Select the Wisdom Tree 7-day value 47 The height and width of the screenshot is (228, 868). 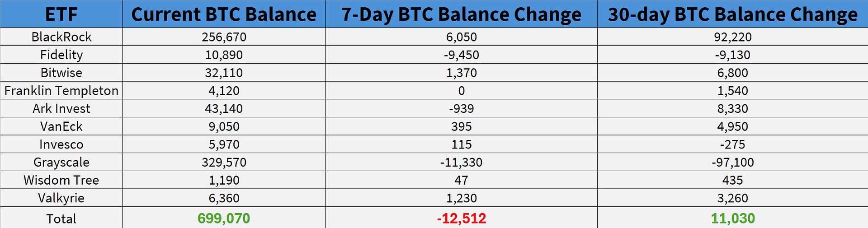461,180
